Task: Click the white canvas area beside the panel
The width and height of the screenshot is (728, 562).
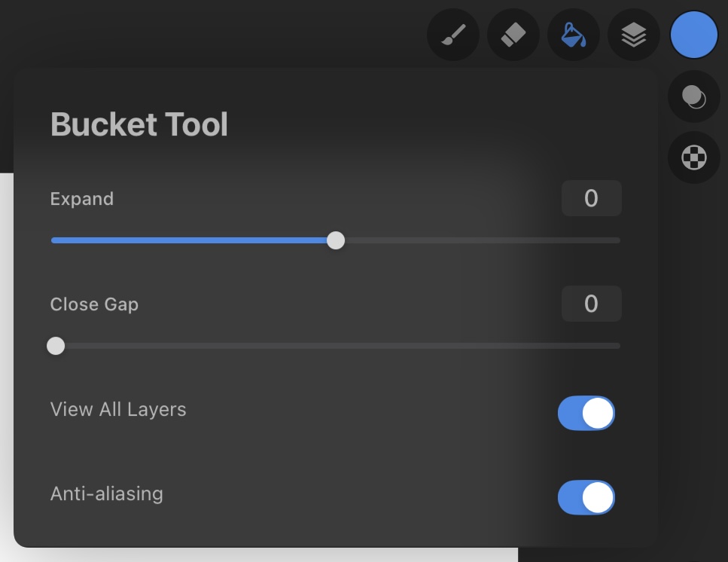Action: pyautogui.click(x=6, y=362)
